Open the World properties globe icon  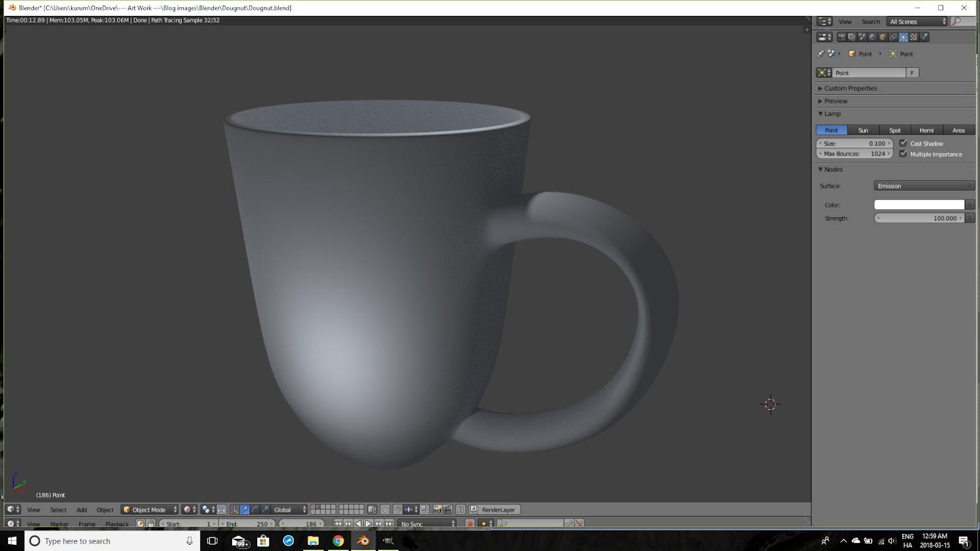(x=872, y=37)
